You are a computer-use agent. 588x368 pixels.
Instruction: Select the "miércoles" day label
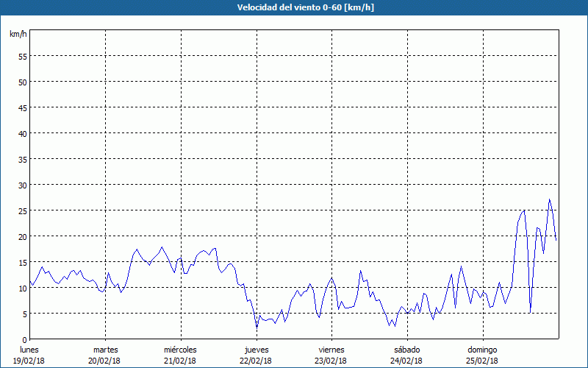pos(180,350)
